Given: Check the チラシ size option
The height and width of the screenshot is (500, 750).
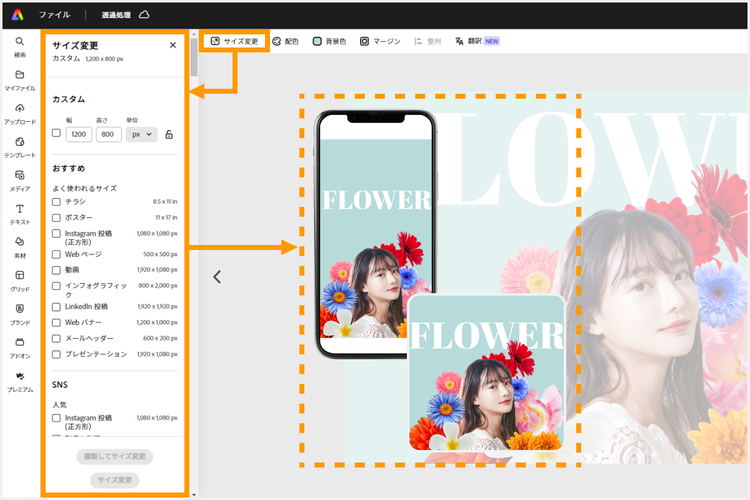Looking at the screenshot, I should 56,202.
